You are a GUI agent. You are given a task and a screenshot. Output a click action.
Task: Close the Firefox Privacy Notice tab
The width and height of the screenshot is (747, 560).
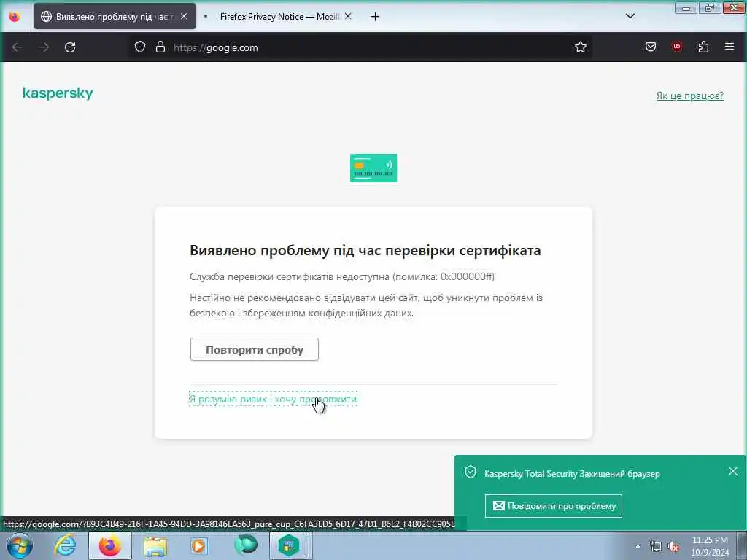tap(348, 16)
